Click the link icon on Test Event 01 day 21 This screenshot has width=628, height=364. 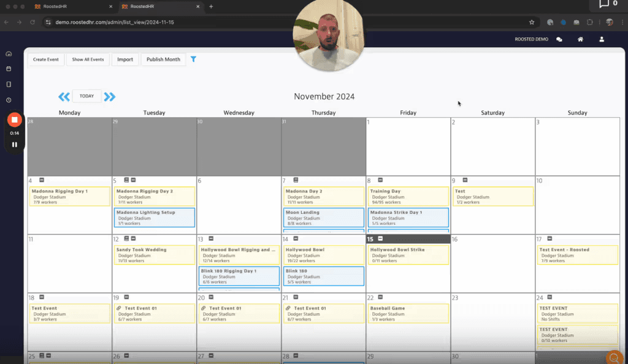pyautogui.click(x=288, y=308)
